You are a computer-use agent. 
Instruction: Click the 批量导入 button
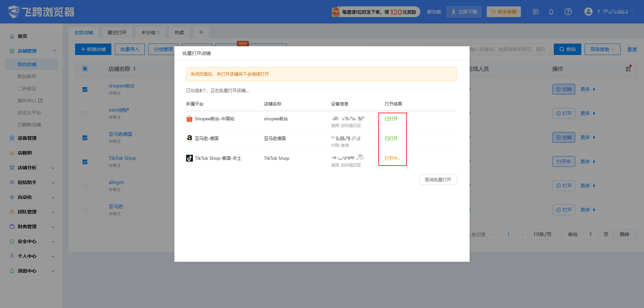tap(130, 49)
